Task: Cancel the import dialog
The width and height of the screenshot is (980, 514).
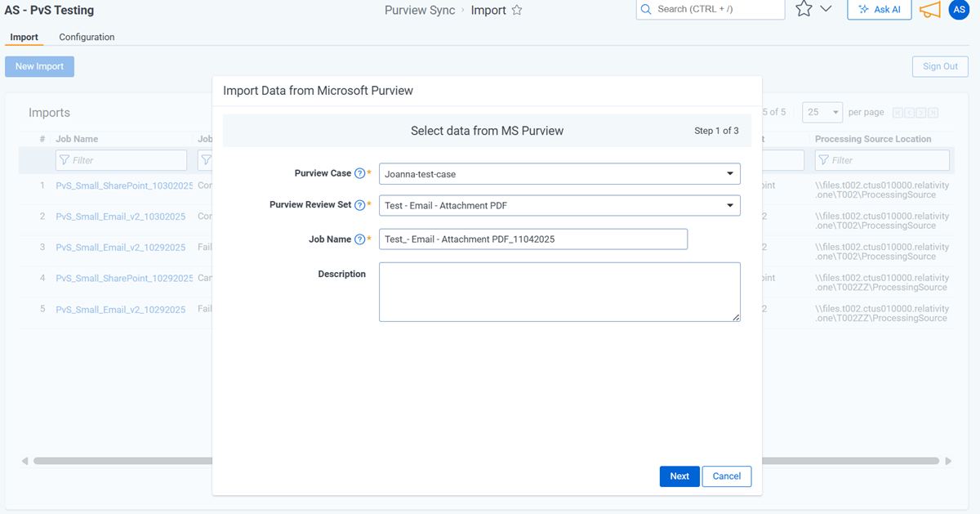Action: (726, 476)
